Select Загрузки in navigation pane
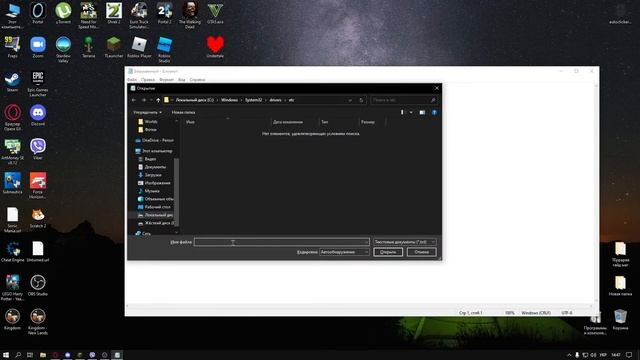The image size is (640, 360). (149, 175)
